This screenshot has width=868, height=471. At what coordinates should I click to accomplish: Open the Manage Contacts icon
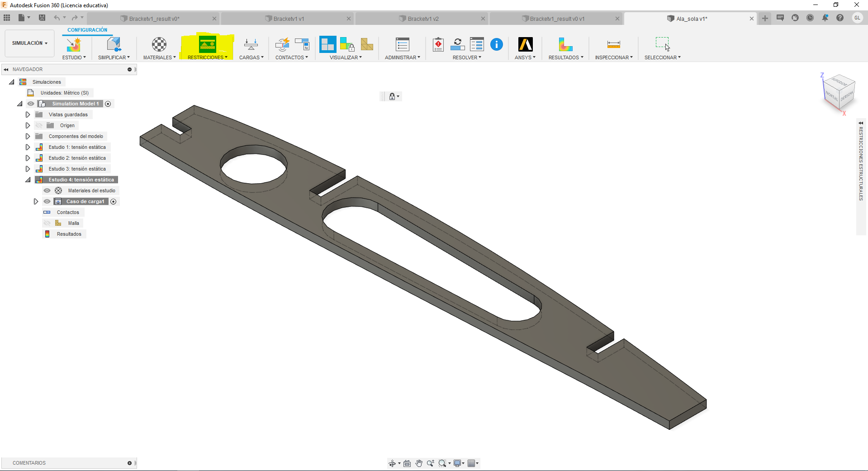[x=302, y=44]
